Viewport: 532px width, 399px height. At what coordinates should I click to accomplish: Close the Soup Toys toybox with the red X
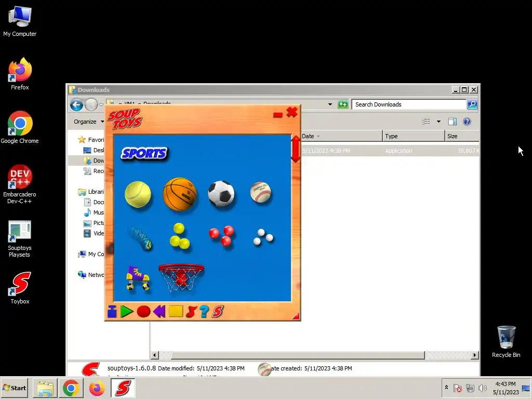pyautogui.click(x=292, y=112)
